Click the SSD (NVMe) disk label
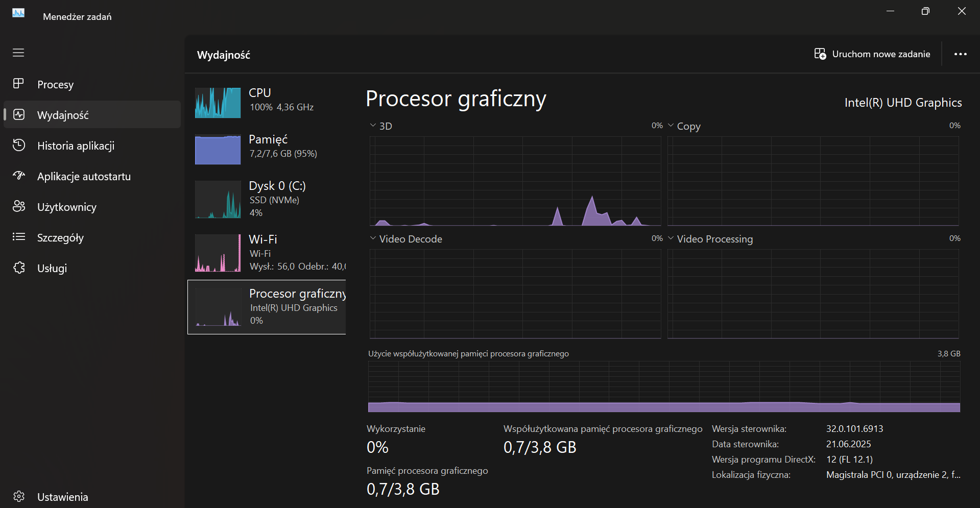 274,200
